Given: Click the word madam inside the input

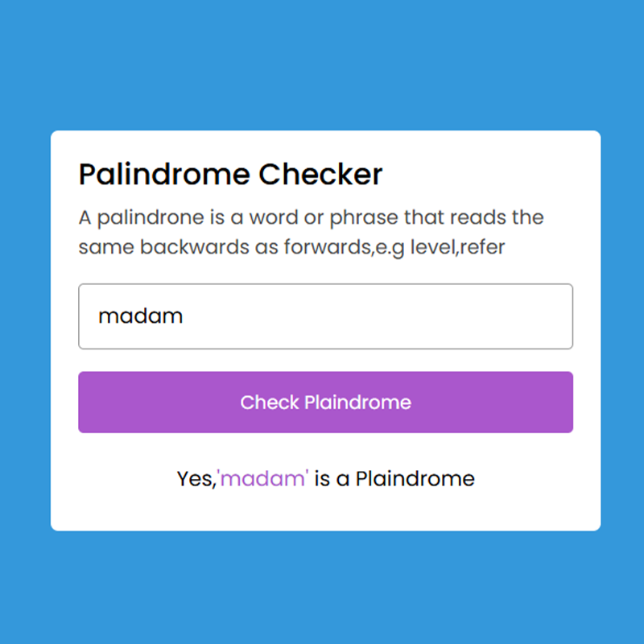Looking at the screenshot, I should [140, 316].
